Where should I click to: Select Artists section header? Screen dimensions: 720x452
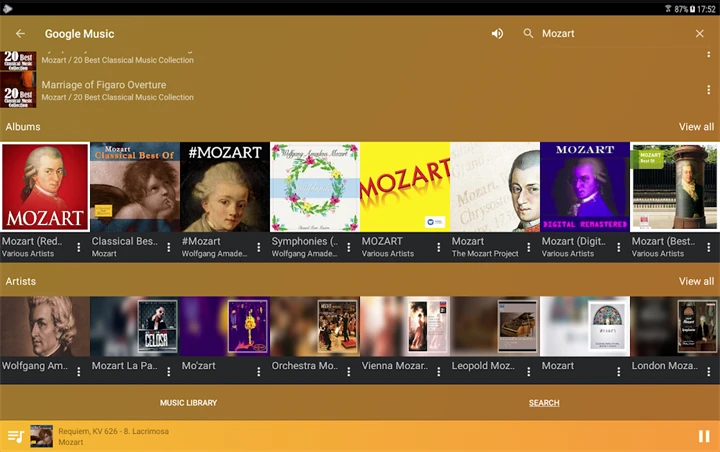[21, 281]
